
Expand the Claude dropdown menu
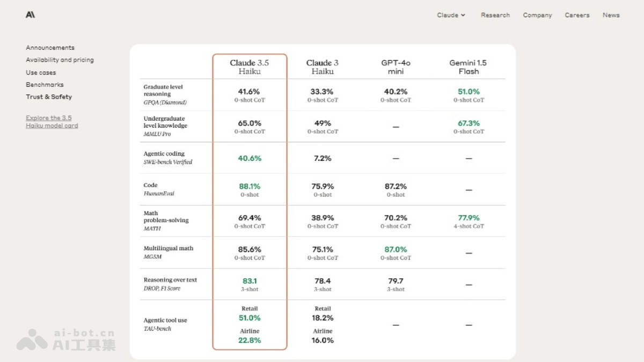click(451, 15)
